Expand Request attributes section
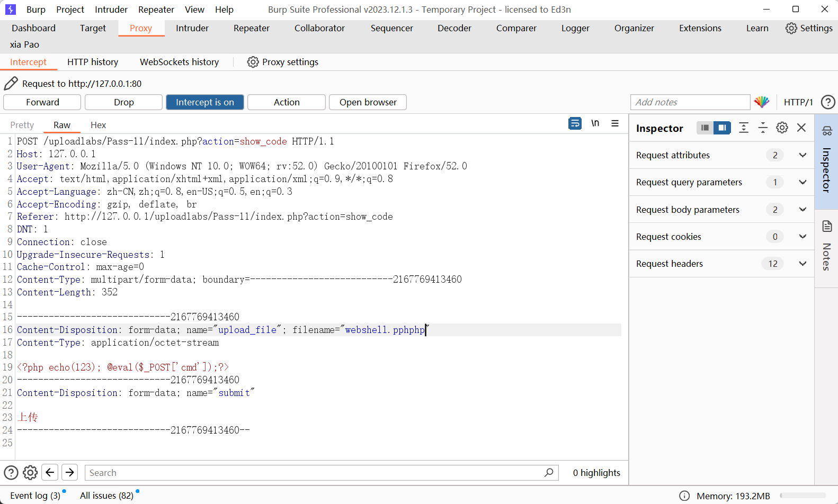The height and width of the screenshot is (504, 838). pyautogui.click(x=803, y=155)
